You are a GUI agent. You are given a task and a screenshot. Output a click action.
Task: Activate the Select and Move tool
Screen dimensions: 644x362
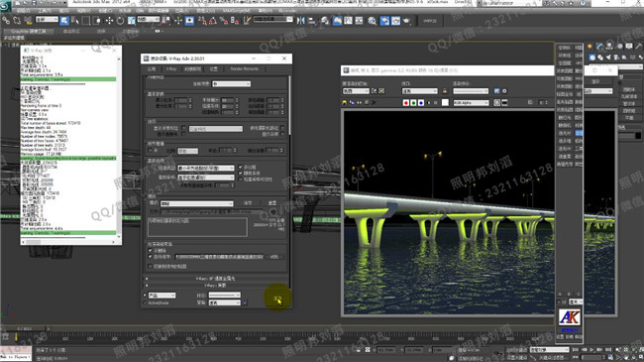pos(109,20)
